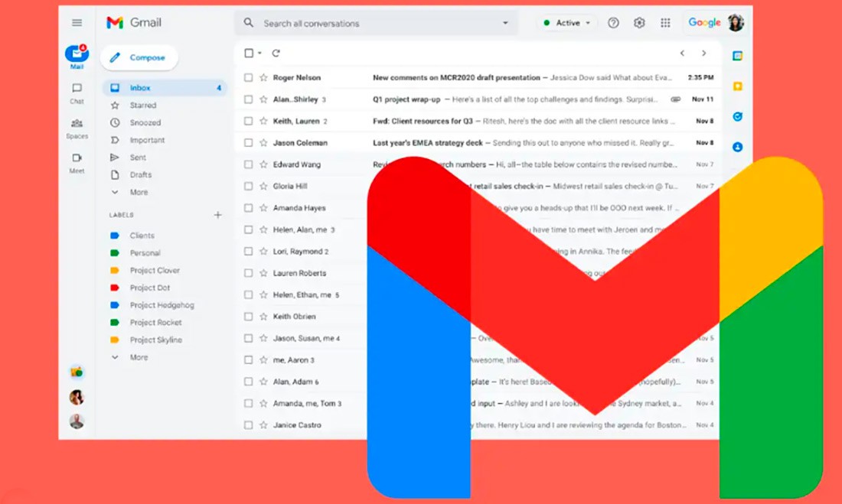The image size is (842, 504).
Task: Show search options arrow in search bar
Action: click(x=505, y=23)
